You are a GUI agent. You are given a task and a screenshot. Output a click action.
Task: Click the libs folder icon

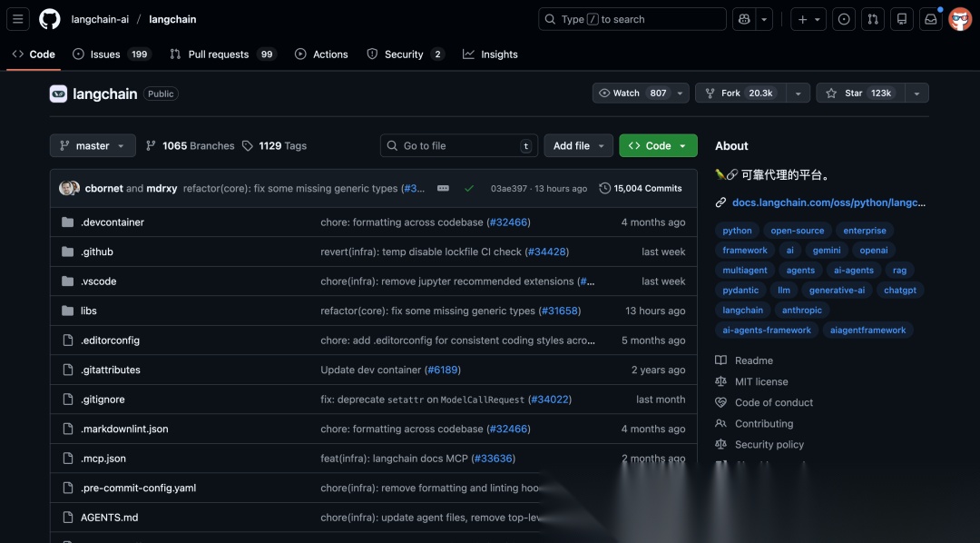tap(67, 311)
